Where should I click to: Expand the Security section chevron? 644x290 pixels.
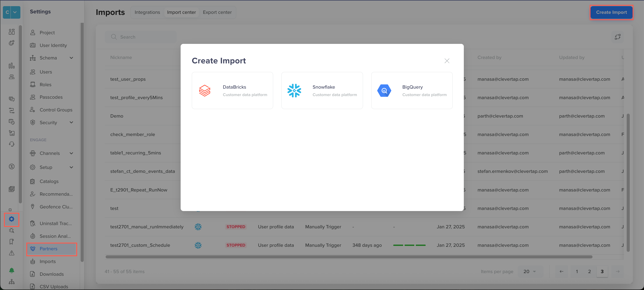(71, 122)
